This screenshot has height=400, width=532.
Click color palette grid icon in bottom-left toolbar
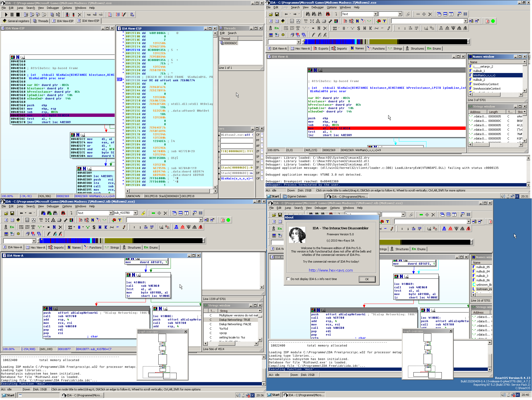click(x=71, y=220)
